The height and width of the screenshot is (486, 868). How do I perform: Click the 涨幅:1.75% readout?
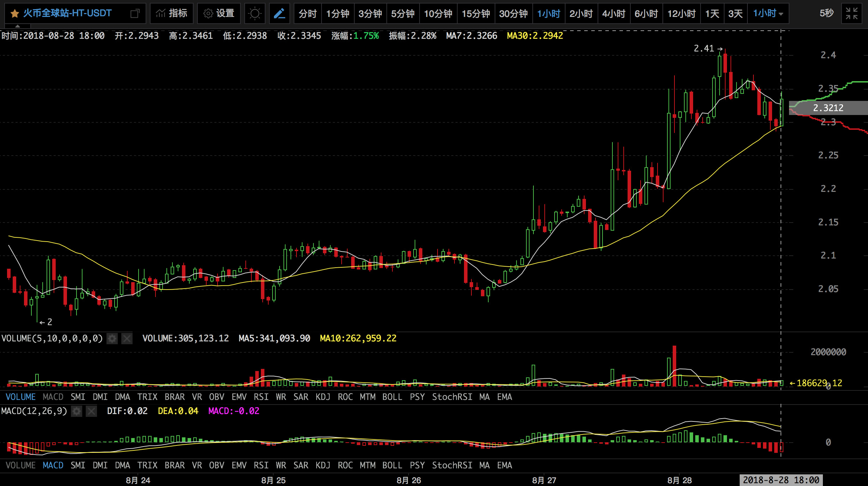[355, 36]
